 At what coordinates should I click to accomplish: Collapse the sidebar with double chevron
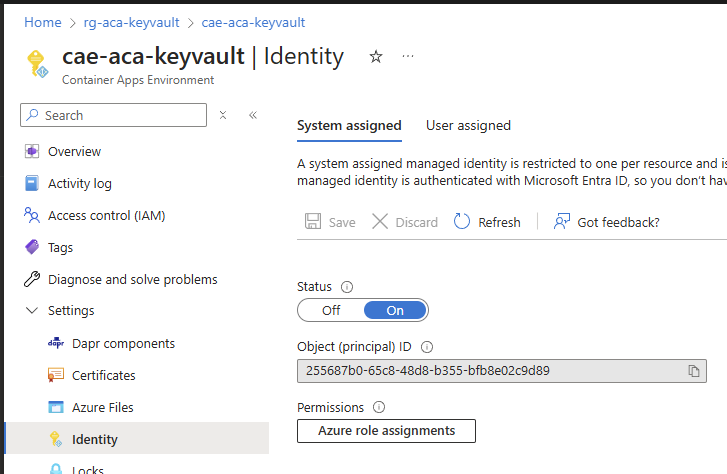253,115
